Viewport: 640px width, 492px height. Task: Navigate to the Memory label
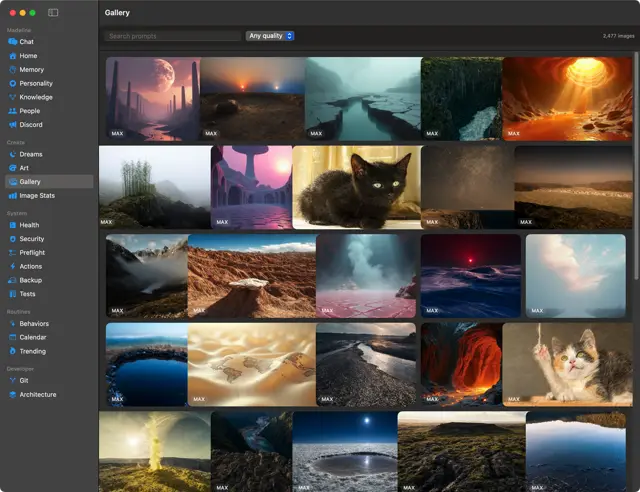31,69
